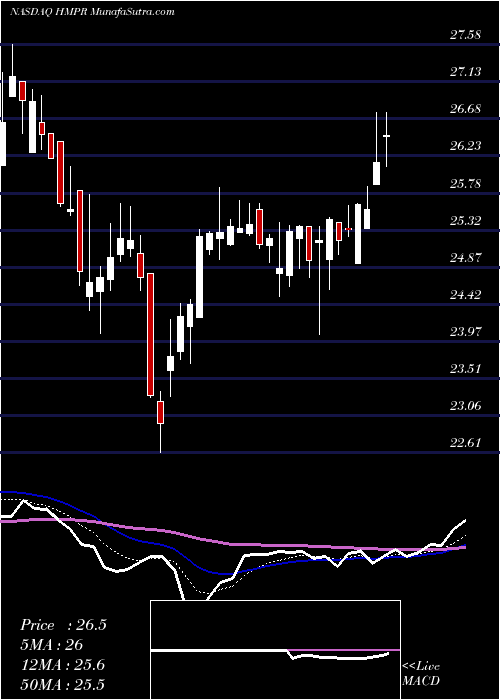Viewport: 500px width, 700px height.
Task: Click the 23.51 price axis label
Action: pos(465,368)
